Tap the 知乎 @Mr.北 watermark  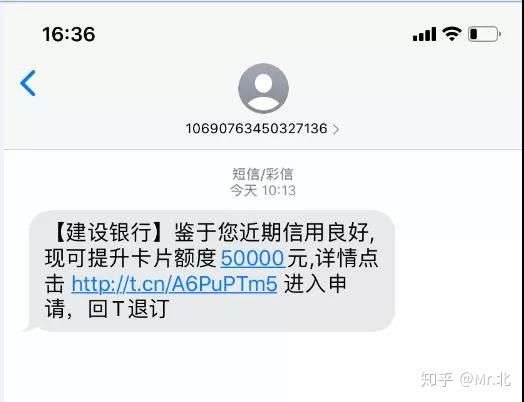pos(466,380)
